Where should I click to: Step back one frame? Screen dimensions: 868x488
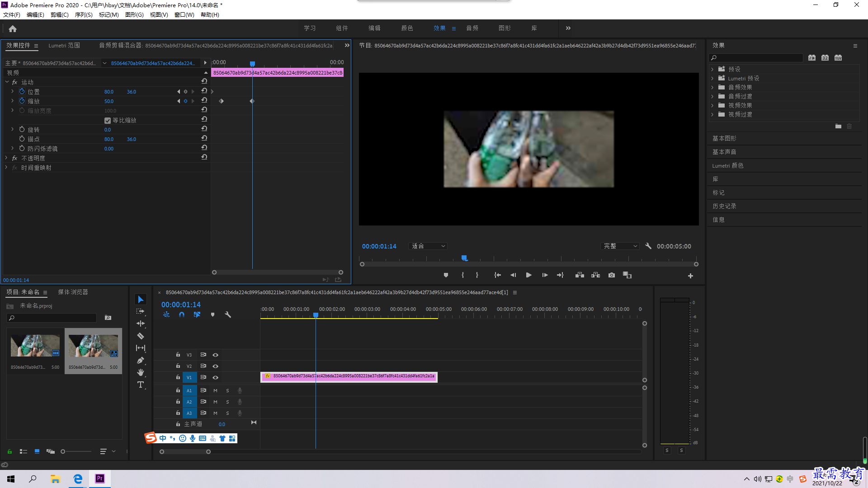[513, 275]
